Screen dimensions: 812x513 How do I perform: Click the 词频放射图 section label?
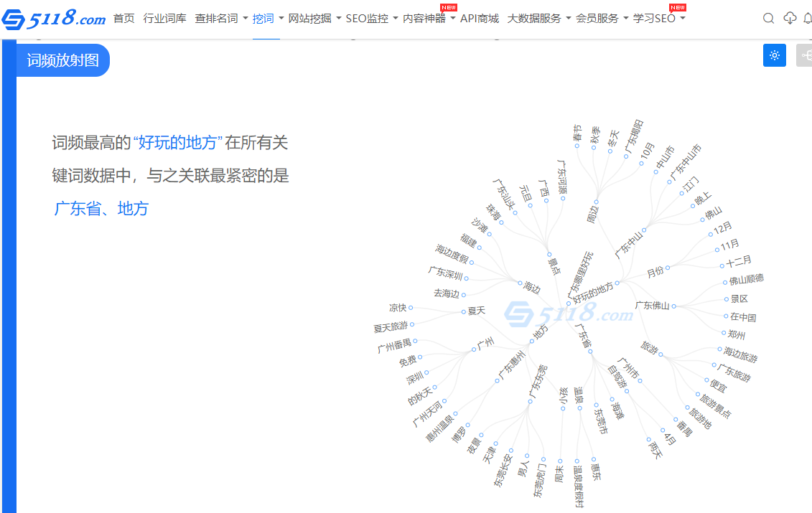(62, 60)
